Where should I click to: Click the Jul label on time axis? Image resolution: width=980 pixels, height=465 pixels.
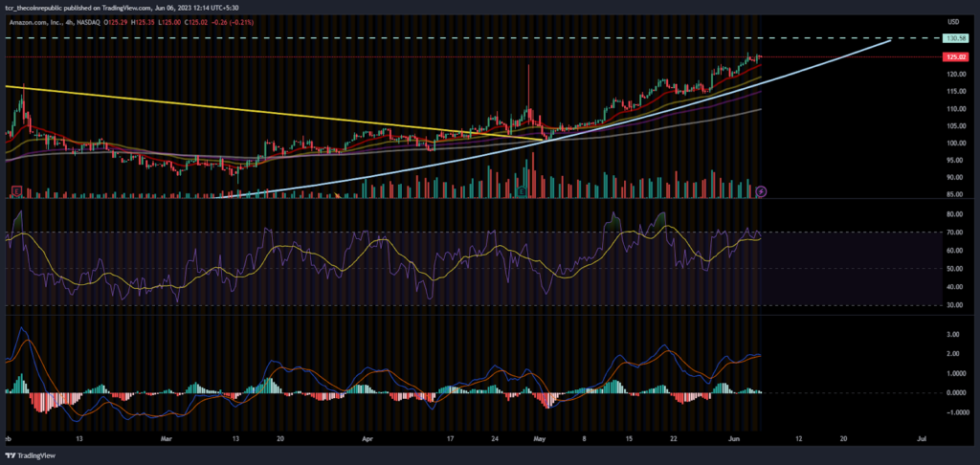coord(921,439)
